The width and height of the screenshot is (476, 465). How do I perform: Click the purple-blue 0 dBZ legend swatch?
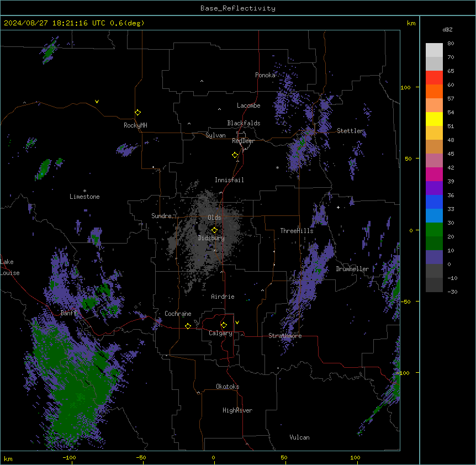[434, 257]
